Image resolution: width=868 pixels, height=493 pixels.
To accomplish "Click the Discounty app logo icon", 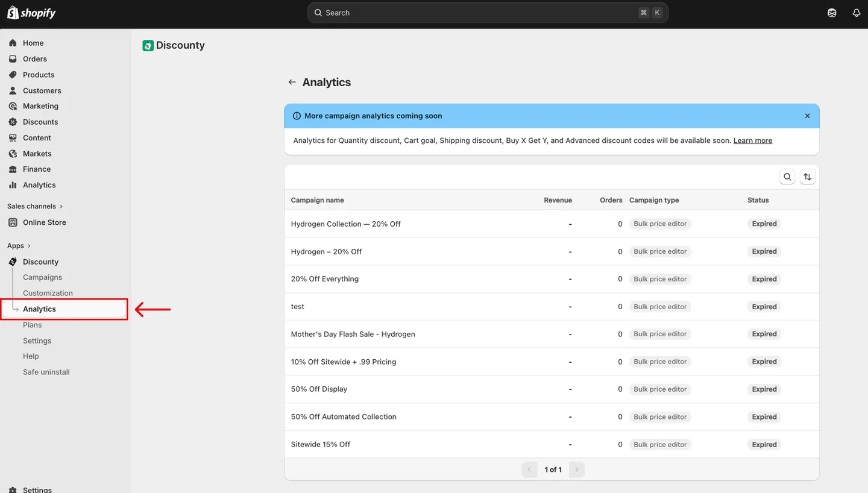I will pos(148,45).
